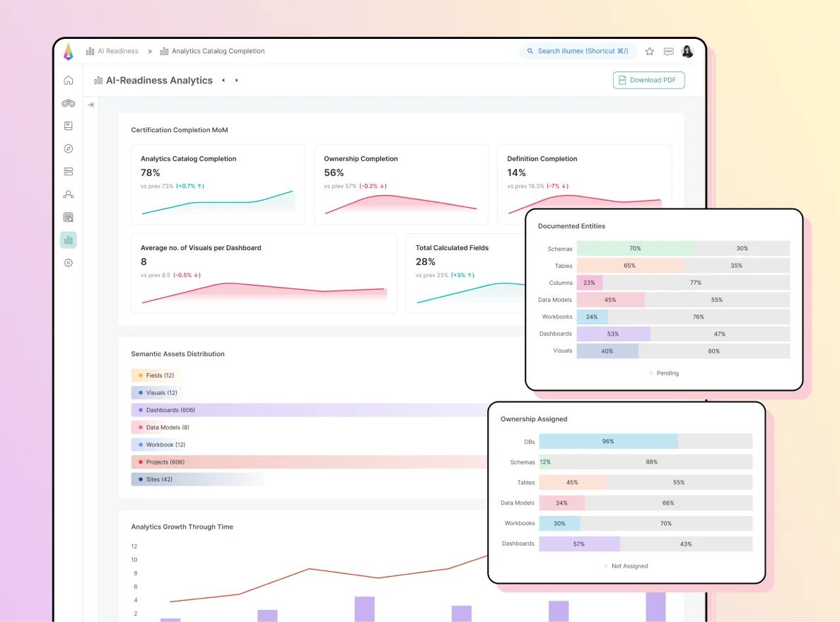Viewport: 840px width, 622px height.
Task: Click the Semantic Assets Distribution heading
Action: [178, 354]
